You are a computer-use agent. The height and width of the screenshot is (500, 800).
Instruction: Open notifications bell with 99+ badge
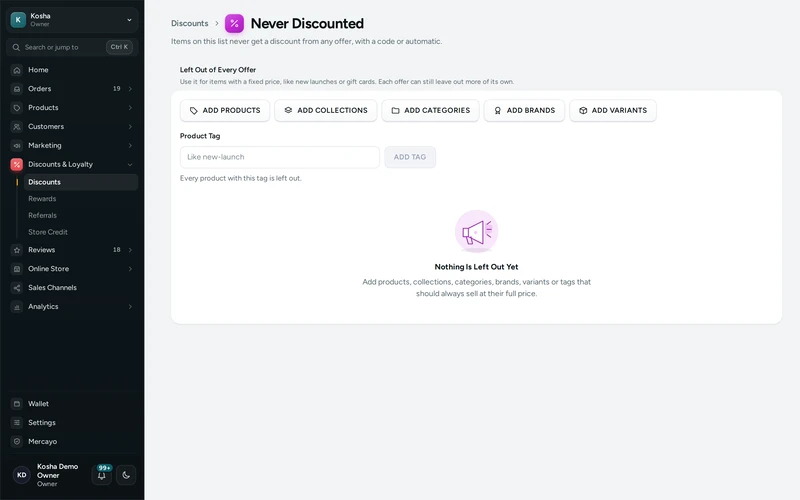click(x=102, y=474)
